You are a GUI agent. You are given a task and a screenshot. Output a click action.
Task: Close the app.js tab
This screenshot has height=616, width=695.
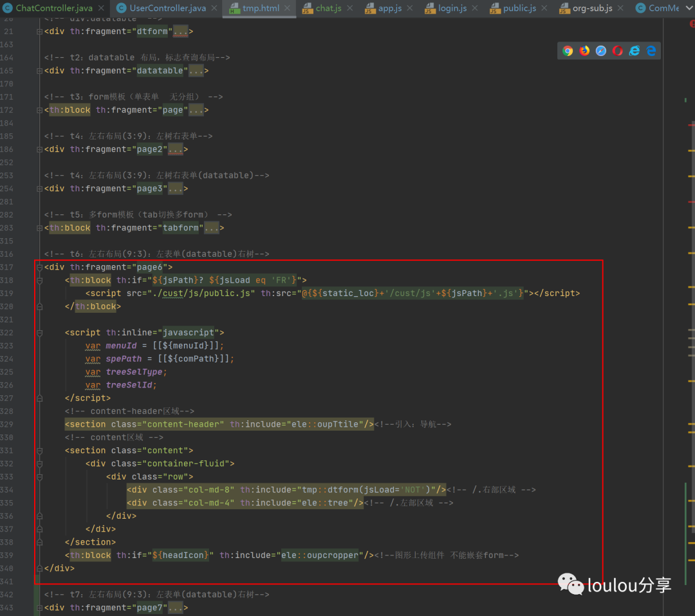[410, 8]
